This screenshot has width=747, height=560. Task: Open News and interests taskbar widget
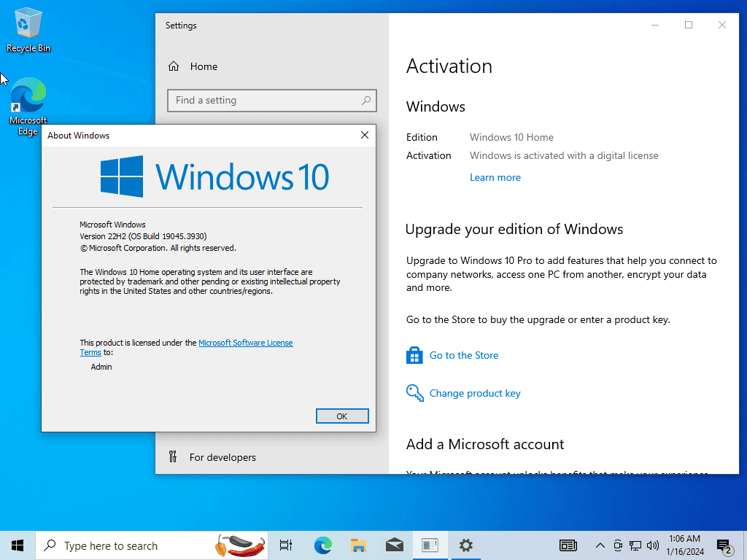(568, 545)
